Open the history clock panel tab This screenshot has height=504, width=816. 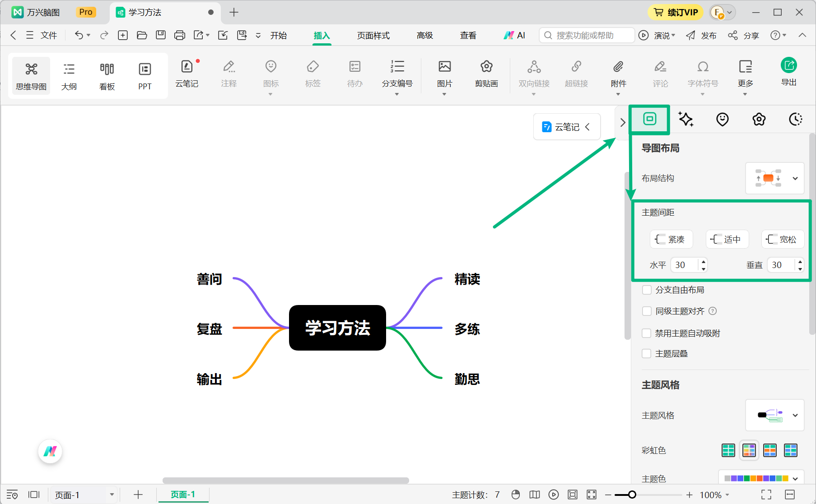(796, 119)
